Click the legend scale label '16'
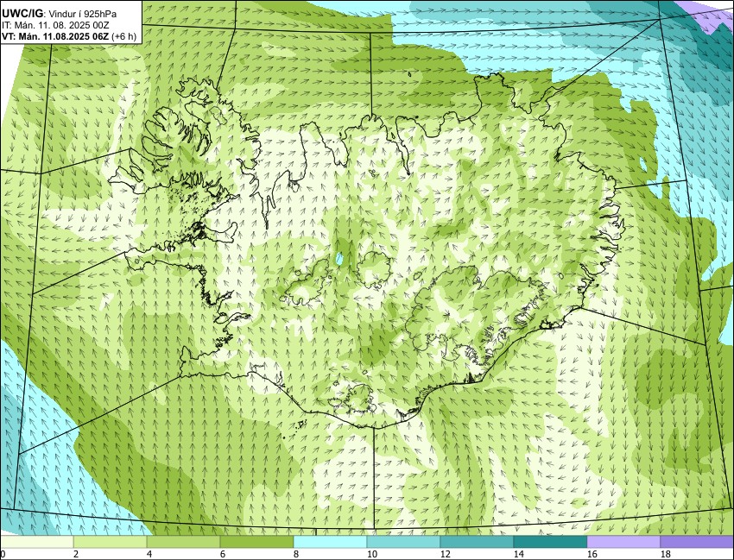 [592, 554]
